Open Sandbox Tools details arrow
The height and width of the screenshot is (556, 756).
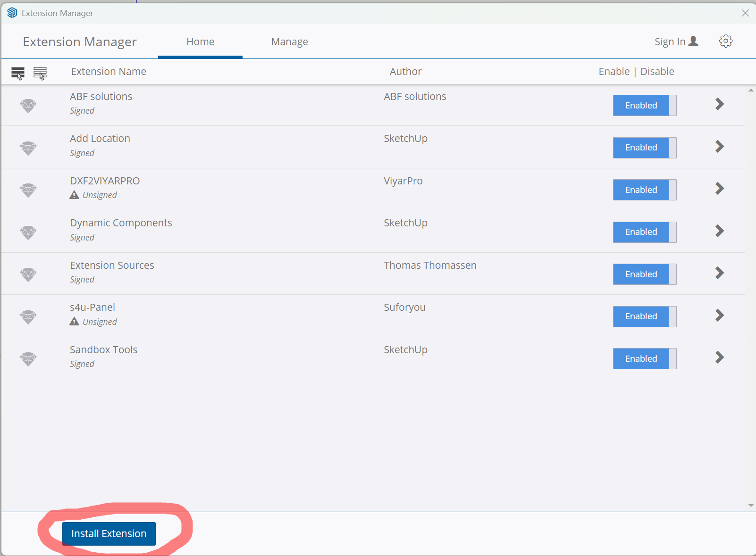pos(719,357)
